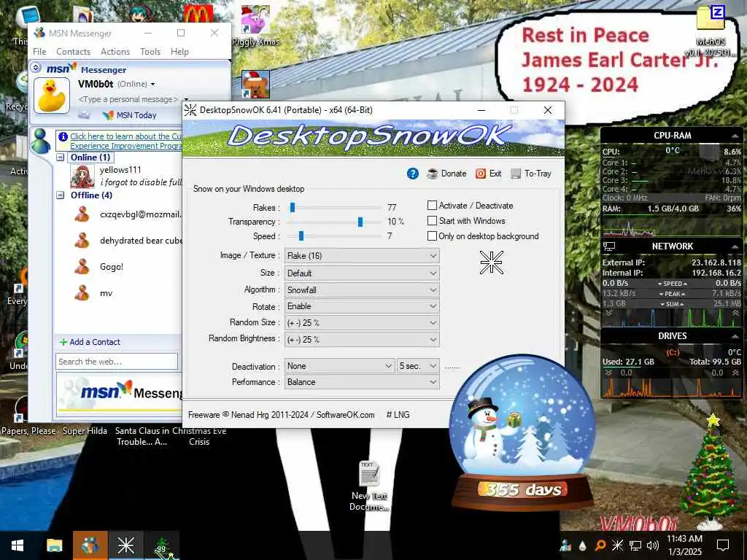
Task: Open the Rotate dropdown showing Enable
Action: coord(362,306)
